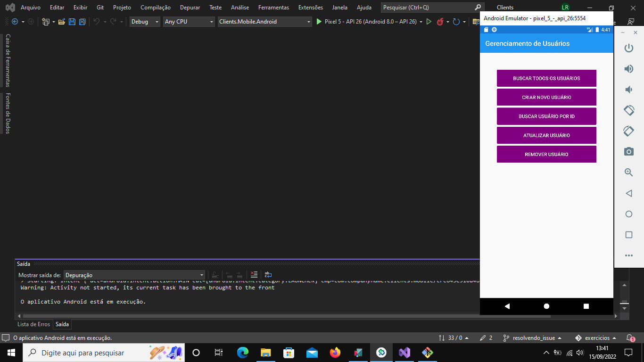Viewport: 644px width, 362px height.
Task: Tap BUSCAR TODOS OS USUÁRIOS button
Action: tap(546, 78)
